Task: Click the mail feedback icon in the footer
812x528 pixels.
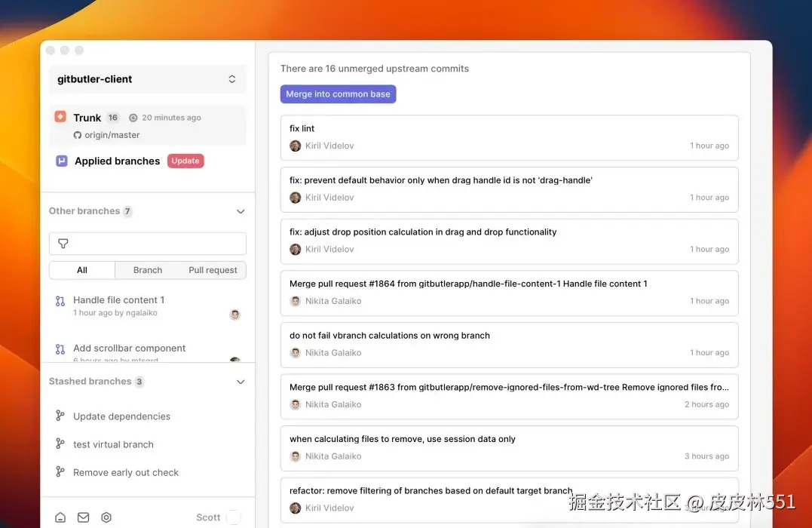Action: click(84, 517)
